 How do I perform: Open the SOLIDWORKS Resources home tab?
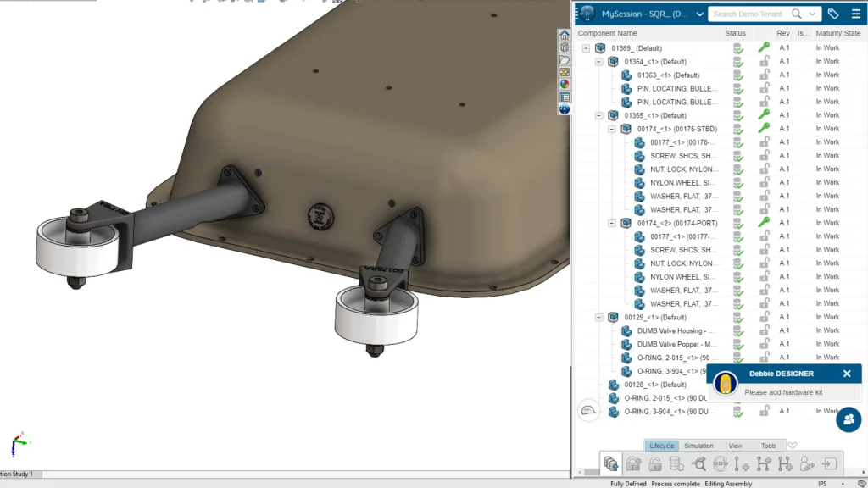point(564,35)
